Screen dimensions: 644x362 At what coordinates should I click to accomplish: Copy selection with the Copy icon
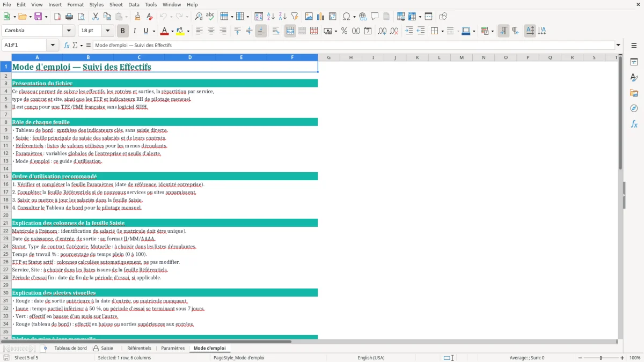click(107, 17)
